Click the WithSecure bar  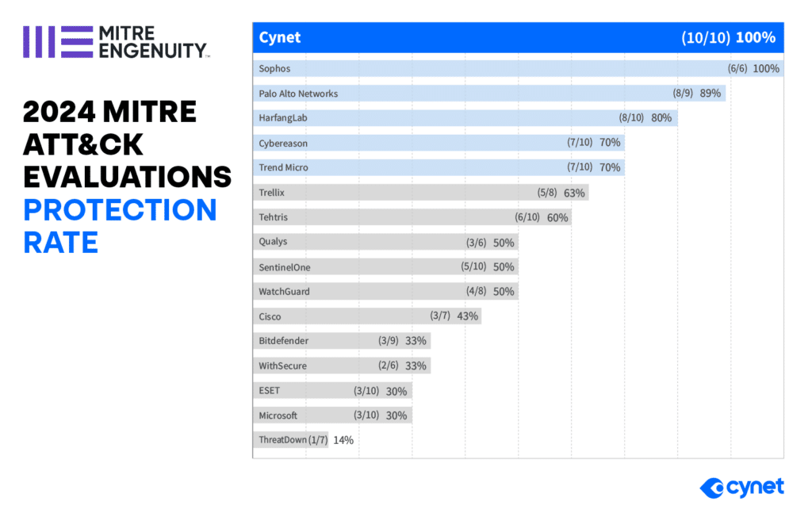342,366
